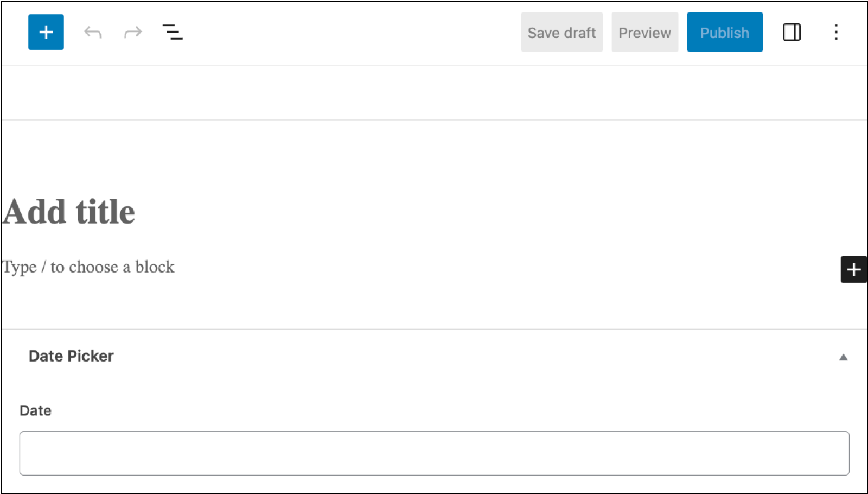The width and height of the screenshot is (868, 494).
Task: Open the inline block inserter beside the paragraph
Action: tap(853, 269)
